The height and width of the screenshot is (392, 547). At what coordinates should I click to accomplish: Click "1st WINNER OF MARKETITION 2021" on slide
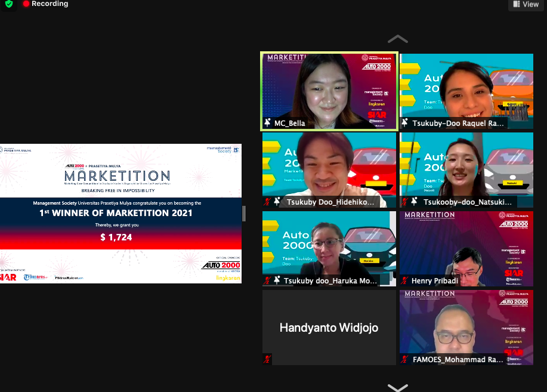(116, 213)
